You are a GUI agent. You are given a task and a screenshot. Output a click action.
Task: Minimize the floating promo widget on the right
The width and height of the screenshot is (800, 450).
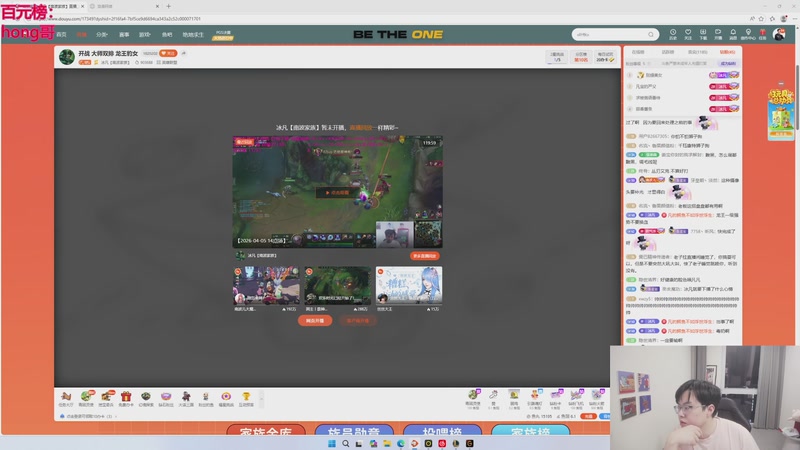781,83
